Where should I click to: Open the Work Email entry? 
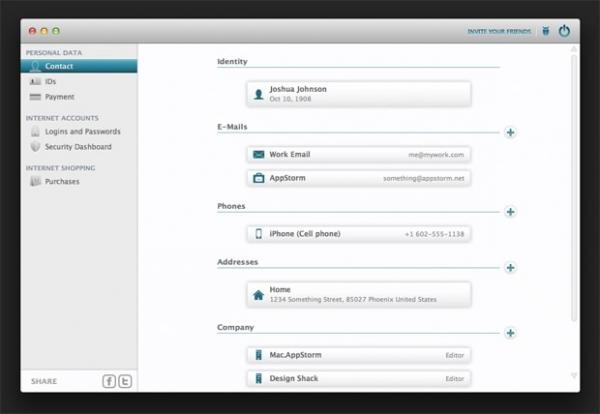click(359, 155)
